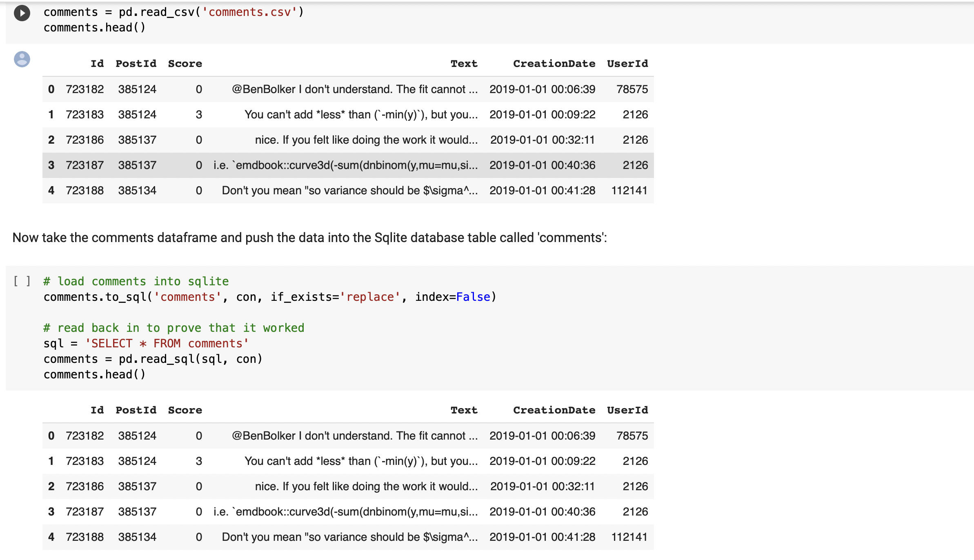This screenshot has height=560, width=974.
Task: Click the comments.head() call in the second cell
Action: [x=94, y=374]
